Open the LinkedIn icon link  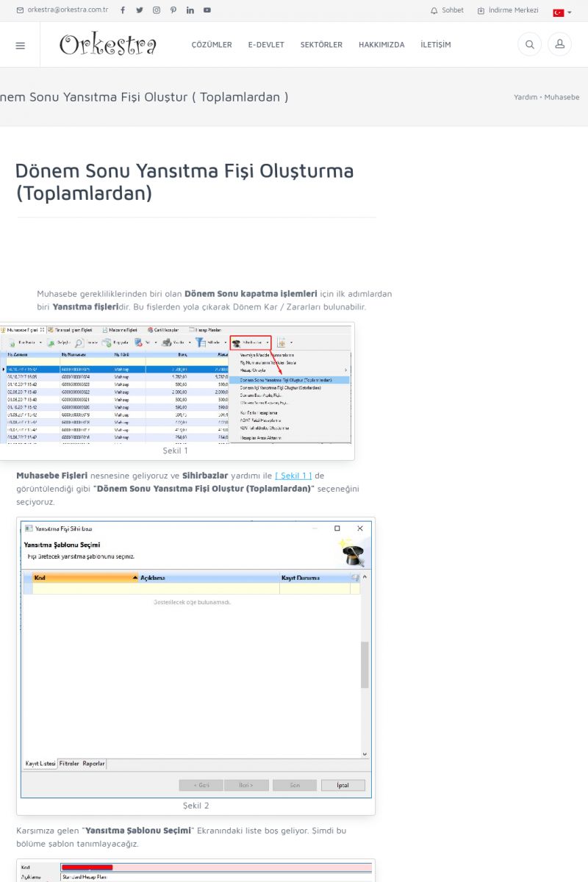(190, 10)
